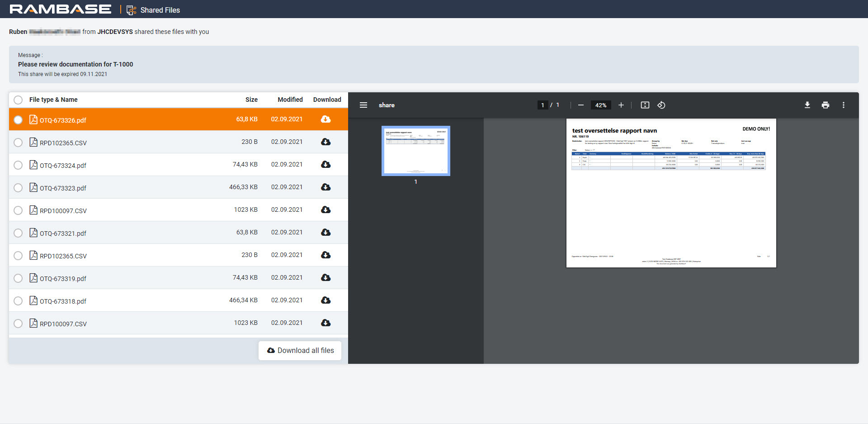Image resolution: width=868 pixels, height=424 pixels.
Task: Select the OTQ-673324.pdf file radio button
Action: pos(18,165)
